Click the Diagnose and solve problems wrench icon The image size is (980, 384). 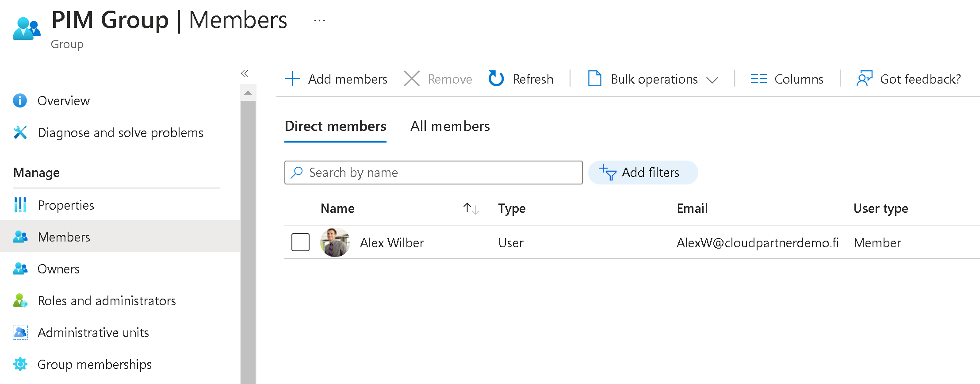(x=20, y=133)
